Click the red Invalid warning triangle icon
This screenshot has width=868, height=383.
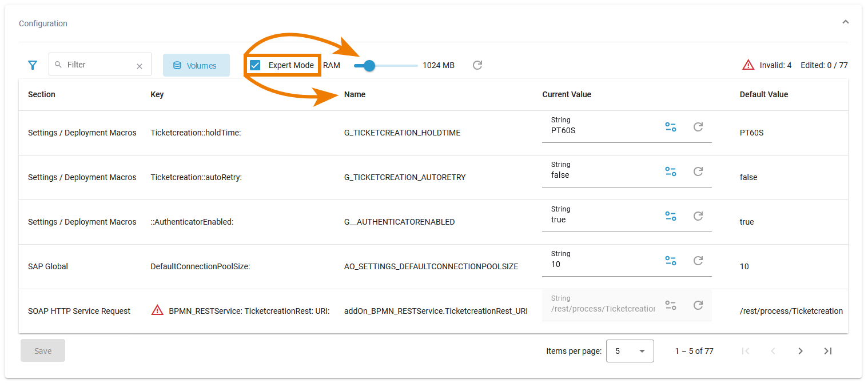point(748,65)
